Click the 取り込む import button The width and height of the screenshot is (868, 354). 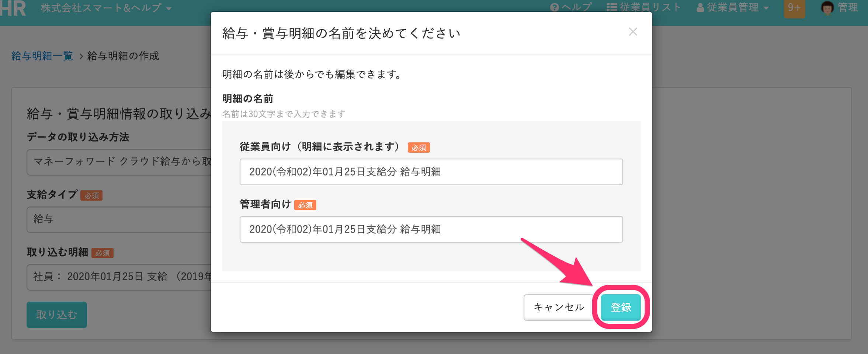tap(57, 315)
